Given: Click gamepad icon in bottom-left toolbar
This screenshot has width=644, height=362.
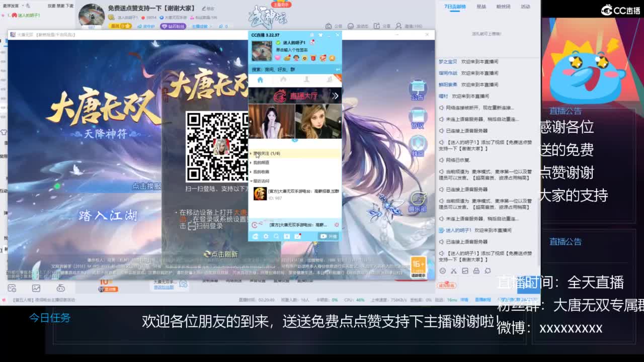Looking at the screenshot, I should tap(60, 288).
